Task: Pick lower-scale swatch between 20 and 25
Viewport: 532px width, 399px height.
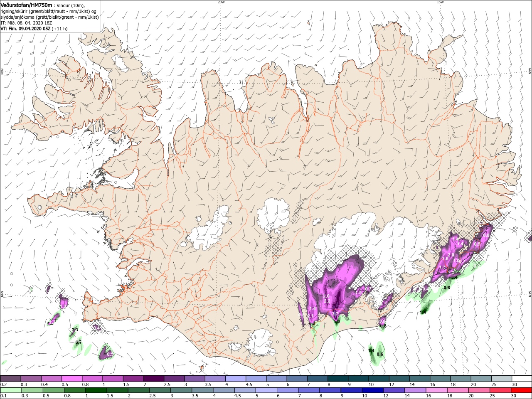Action: point(480,390)
